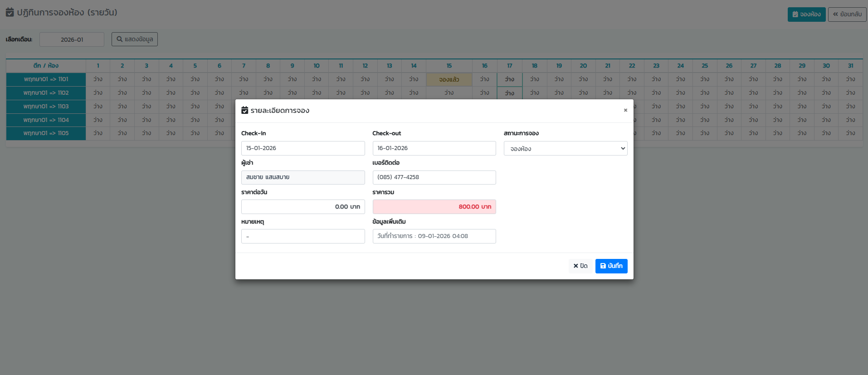Image resolution: width=868 pixels, height=375 pixels.
Task: Click the ตึก / ห้อง column header
Action: 46,66
